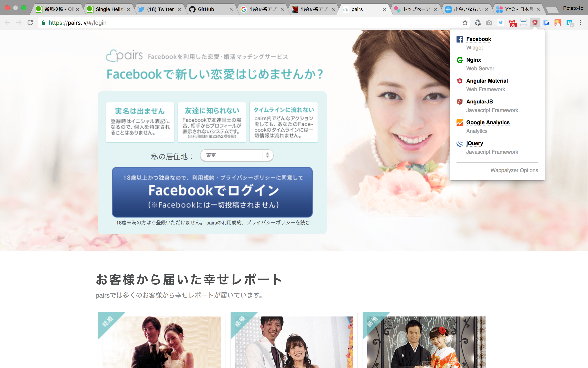Image resolution: width=588 pixels, height=368 pixels.
Task: Click the Potato4d profile button
Action: [x=573, y=8]
